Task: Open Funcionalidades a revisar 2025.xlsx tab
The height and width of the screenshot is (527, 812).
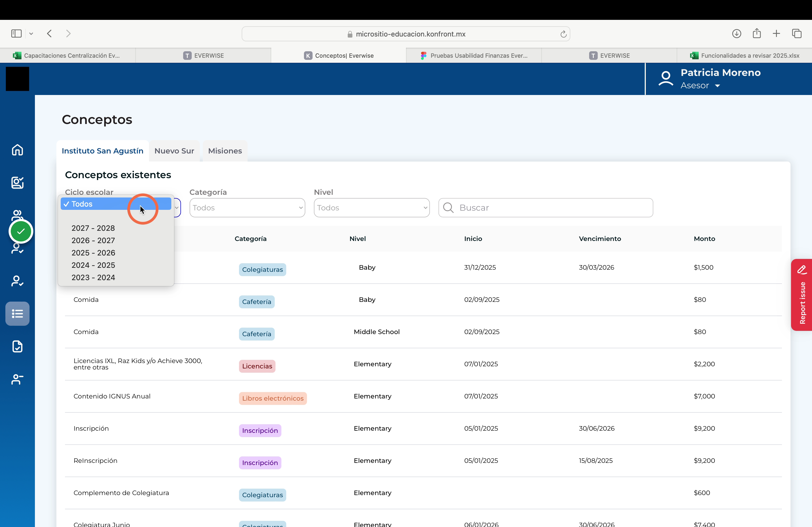Action: 744,56
